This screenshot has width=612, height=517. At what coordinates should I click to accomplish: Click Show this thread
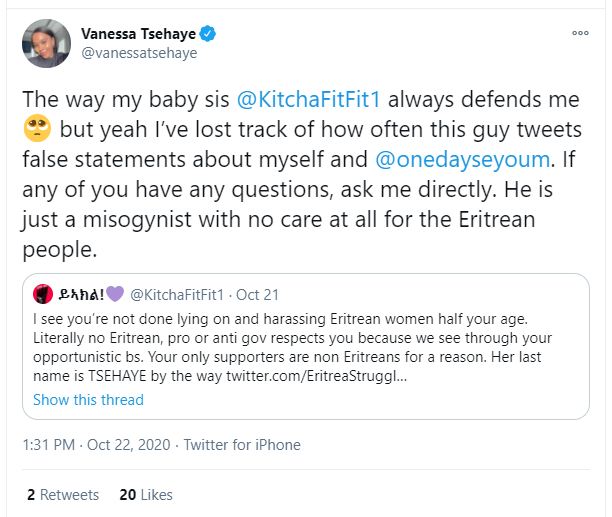pos(88,400)
